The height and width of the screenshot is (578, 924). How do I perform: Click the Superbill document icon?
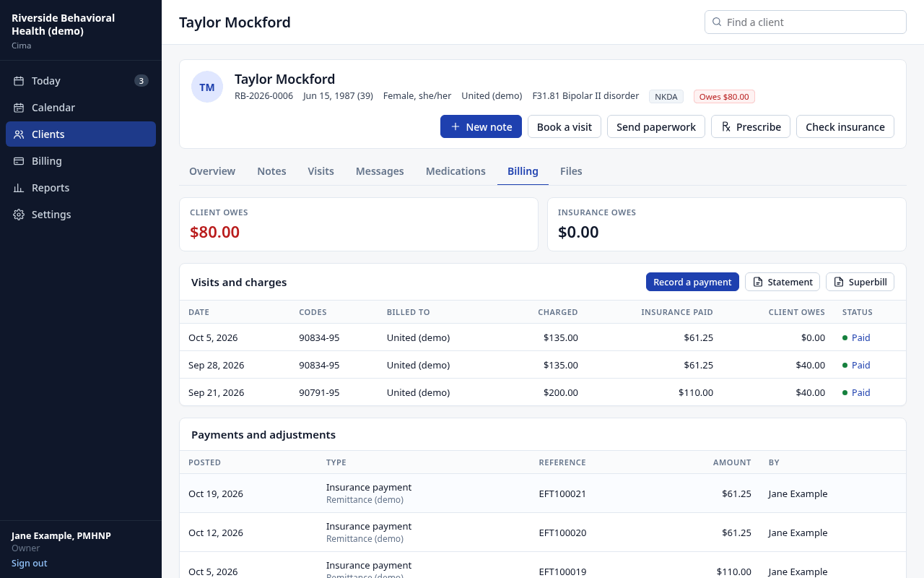839,282
